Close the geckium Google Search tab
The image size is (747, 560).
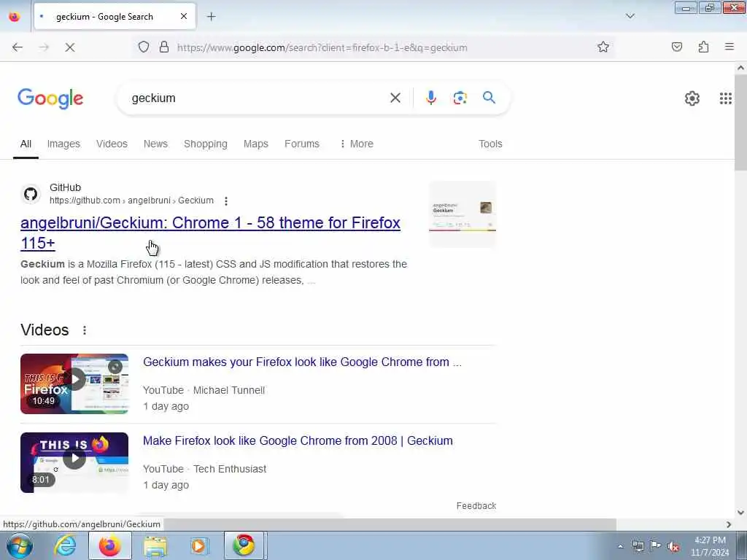[x=183, y=16]
